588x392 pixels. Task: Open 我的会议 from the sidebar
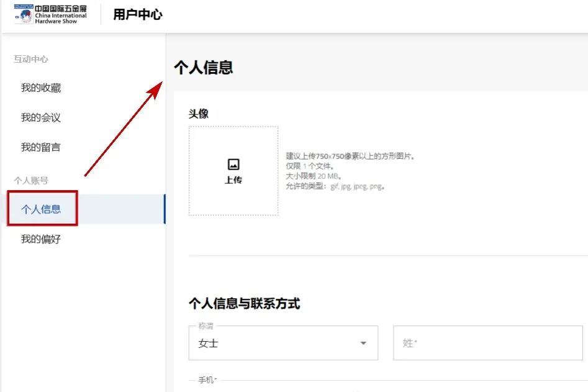40,117
